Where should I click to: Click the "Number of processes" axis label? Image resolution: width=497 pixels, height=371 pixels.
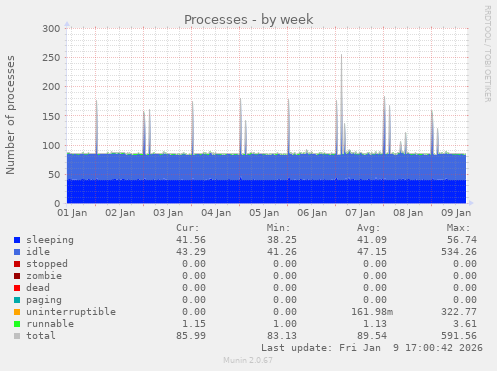pos(10,115)
